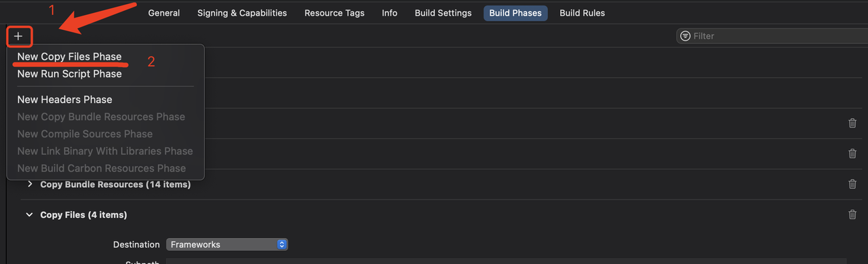Select the Build Phases tab
Viewport: 868px width, 264px height.
point(515,13)
